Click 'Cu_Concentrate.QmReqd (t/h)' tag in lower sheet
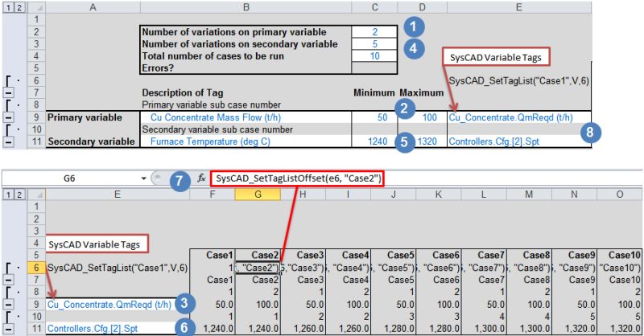The image size is (644, 336). pos(118,305)
